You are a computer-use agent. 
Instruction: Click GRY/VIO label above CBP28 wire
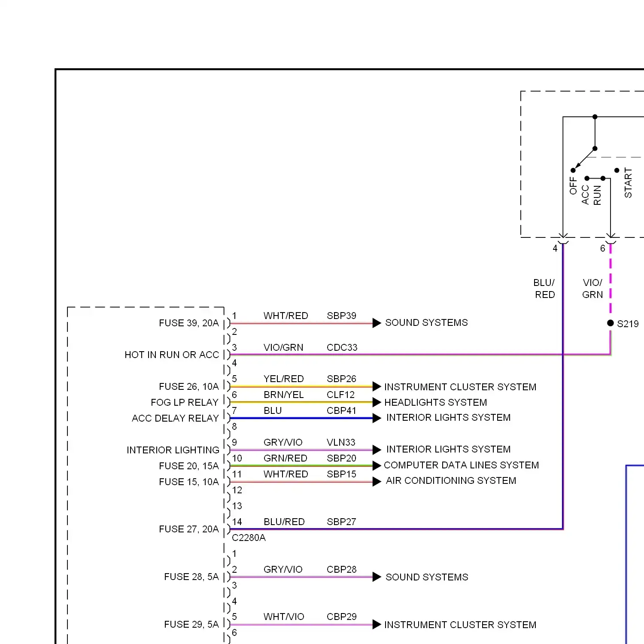(283, 569)
